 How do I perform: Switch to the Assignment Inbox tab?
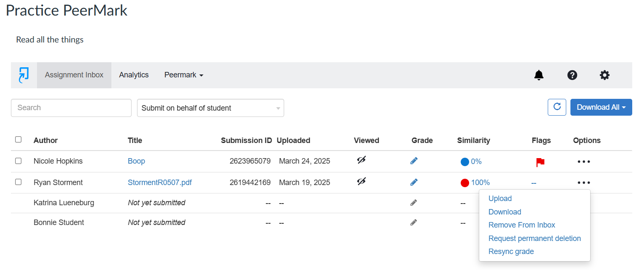[x=74, y=75]
